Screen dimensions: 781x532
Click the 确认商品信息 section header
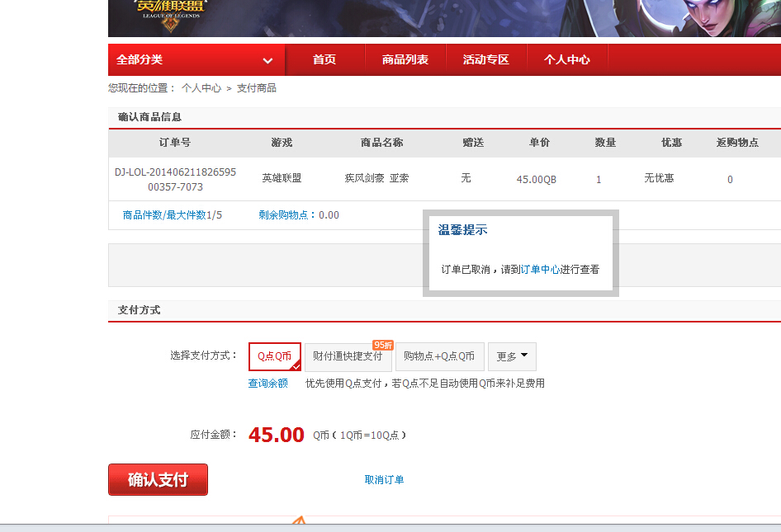[149, 117]
